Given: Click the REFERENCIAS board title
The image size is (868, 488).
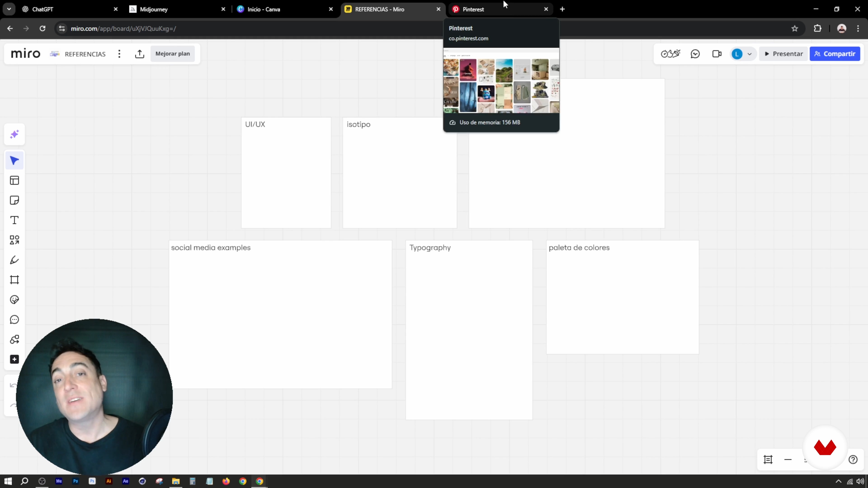Looking at the screenshot, I should [x=85, y=54].
